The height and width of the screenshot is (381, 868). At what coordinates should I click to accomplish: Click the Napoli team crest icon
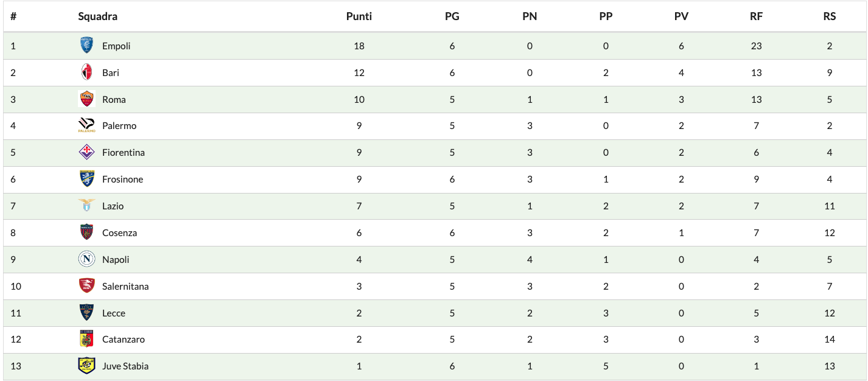point(86,259)
